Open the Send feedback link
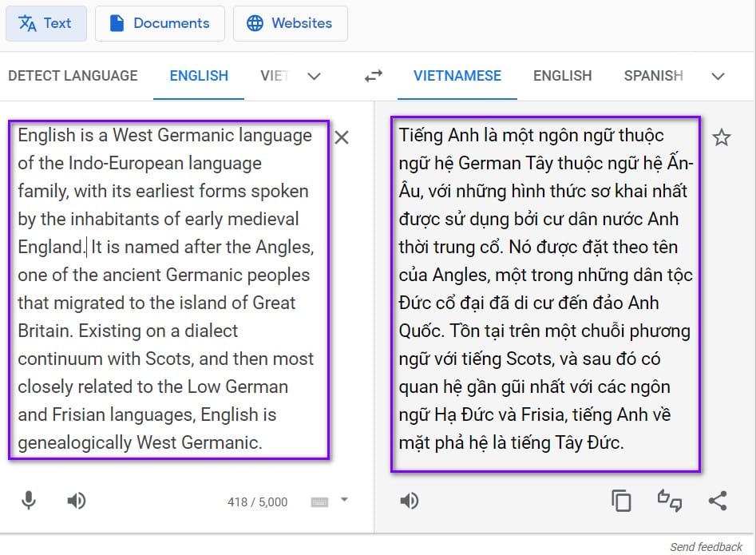The height and width of the screenshot is (555, 756). click(x=706, y=547)
